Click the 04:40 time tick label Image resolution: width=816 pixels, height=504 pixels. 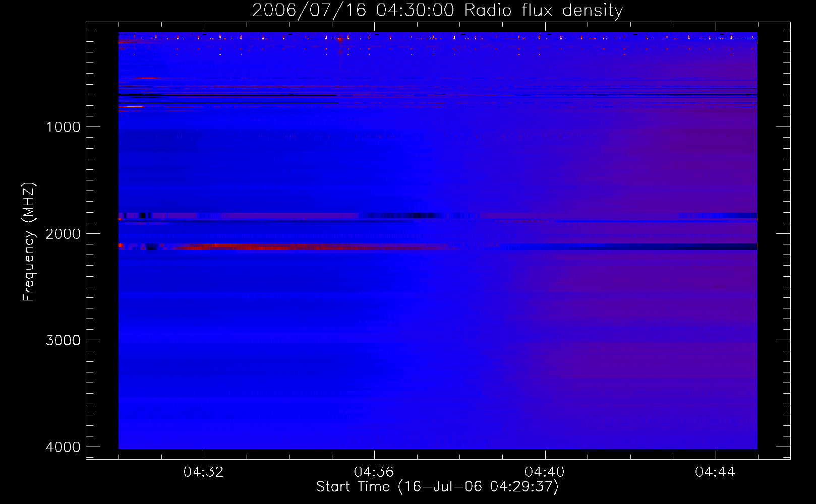coord(545,472)
